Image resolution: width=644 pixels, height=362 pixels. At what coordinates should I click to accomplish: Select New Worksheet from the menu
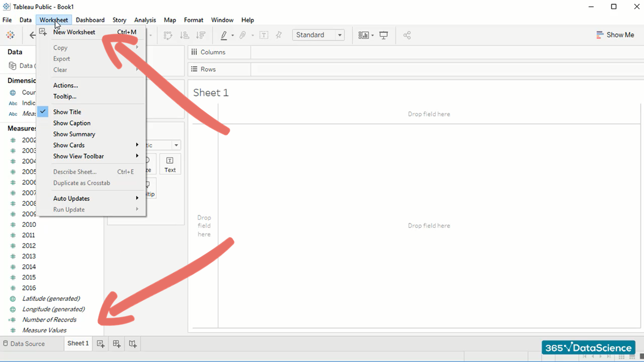tap(74, 32)
